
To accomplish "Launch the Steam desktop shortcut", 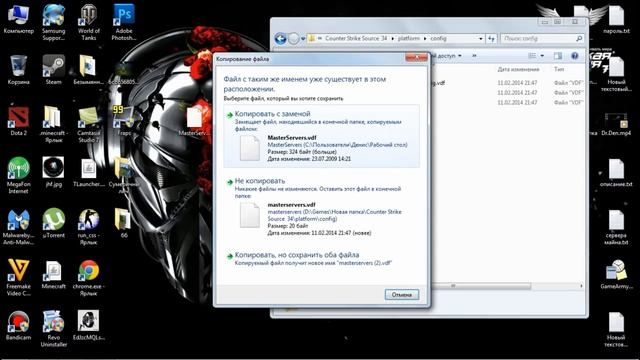I will click(x=53, y=70).
